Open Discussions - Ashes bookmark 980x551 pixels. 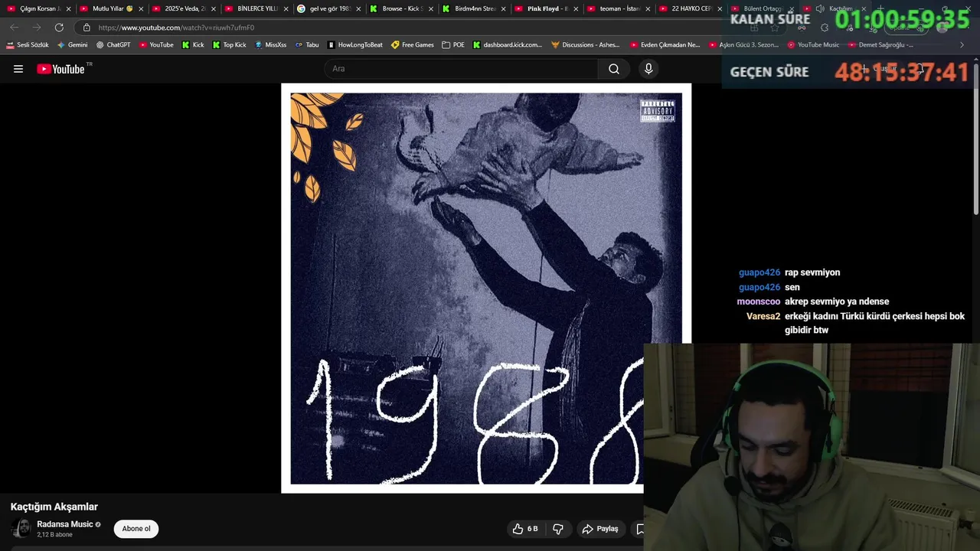click(x=586, y=45)
